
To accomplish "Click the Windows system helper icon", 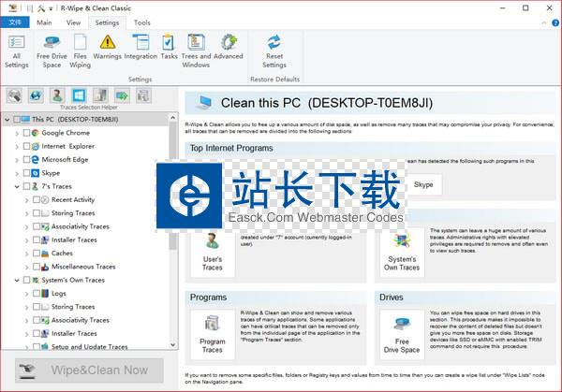I will [x=79, y=95].
